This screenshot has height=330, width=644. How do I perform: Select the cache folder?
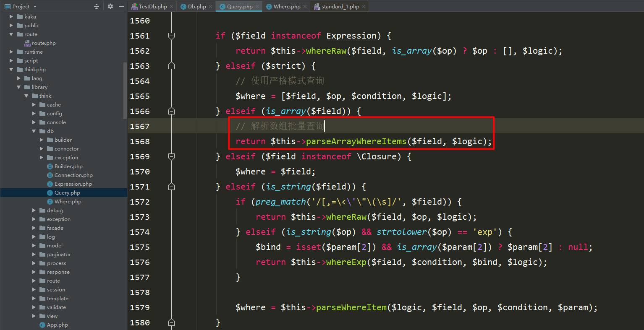point(54,105)
